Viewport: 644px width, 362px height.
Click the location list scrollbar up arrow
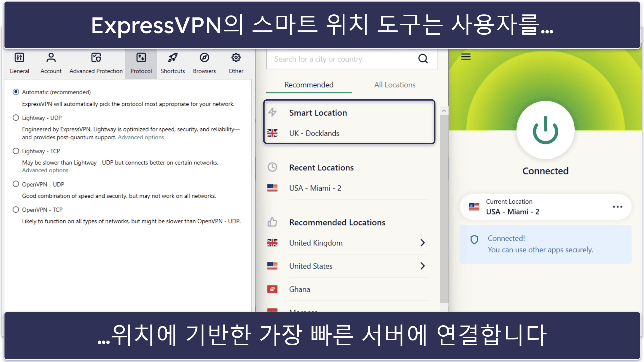(444, 111)
